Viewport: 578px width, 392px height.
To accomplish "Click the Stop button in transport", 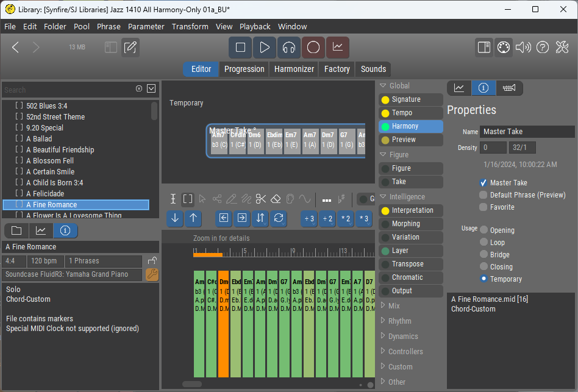I will coord(240,48).
